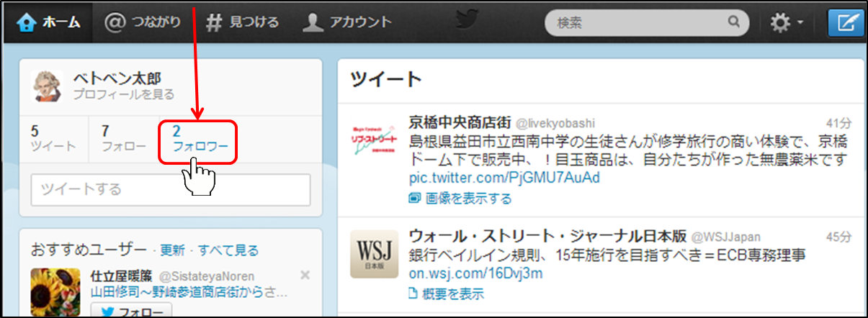Click the Twitter bird logo in navbar
This screenshot has width=868, height=318.
(x=467, y=22)
